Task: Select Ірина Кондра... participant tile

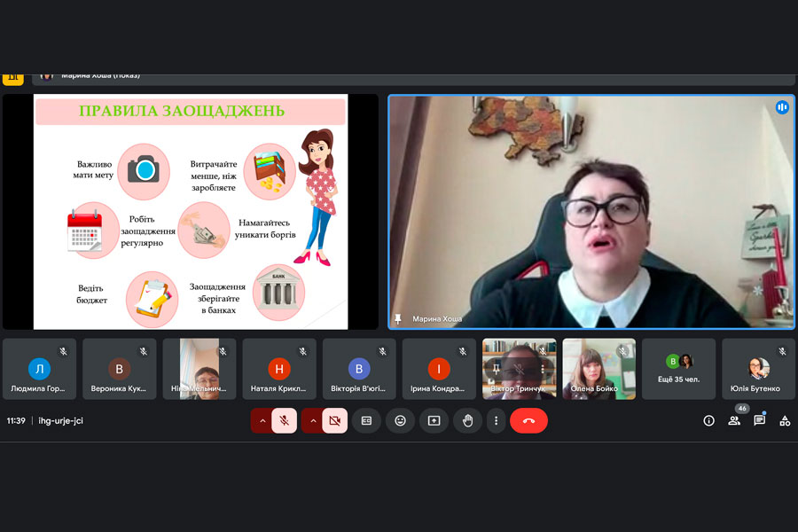Action: click(439, 369)
